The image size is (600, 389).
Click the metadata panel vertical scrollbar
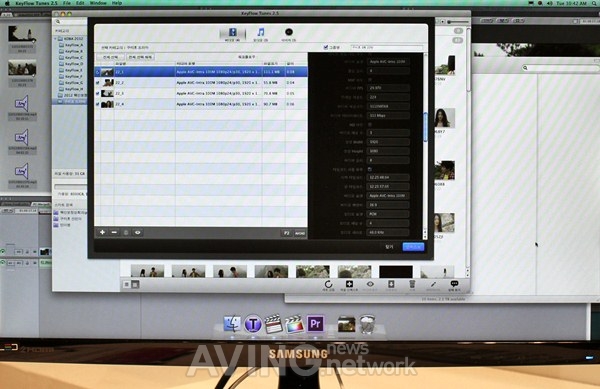[x=425, y=127]
